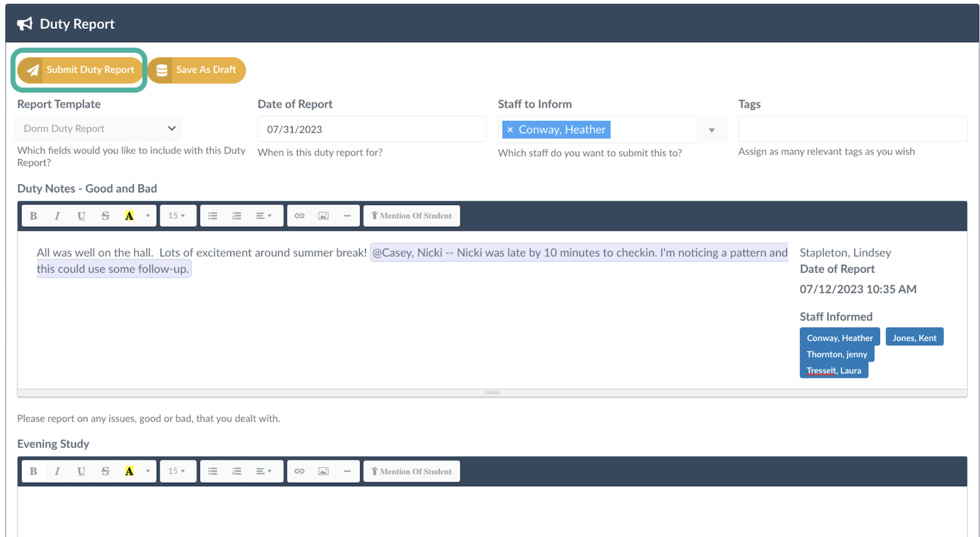The height and width of the screenshot is (537, 980).
Task: Apply yellow highlight color in Duty Notes
Action: pos(129,216)
